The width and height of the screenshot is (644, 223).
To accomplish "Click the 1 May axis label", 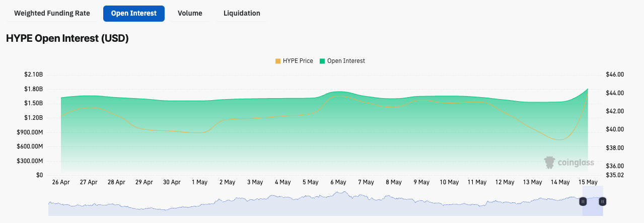I will pos(199,182).
